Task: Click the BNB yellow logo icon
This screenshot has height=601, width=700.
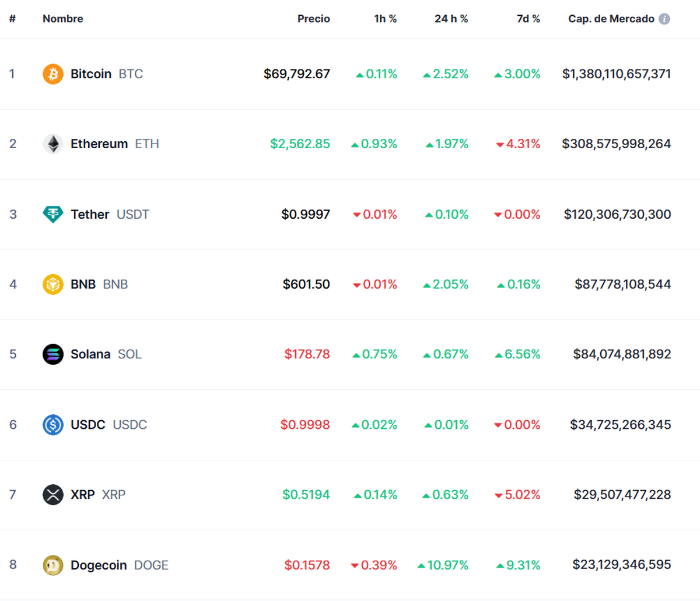Action: click(x=53, y=284)
